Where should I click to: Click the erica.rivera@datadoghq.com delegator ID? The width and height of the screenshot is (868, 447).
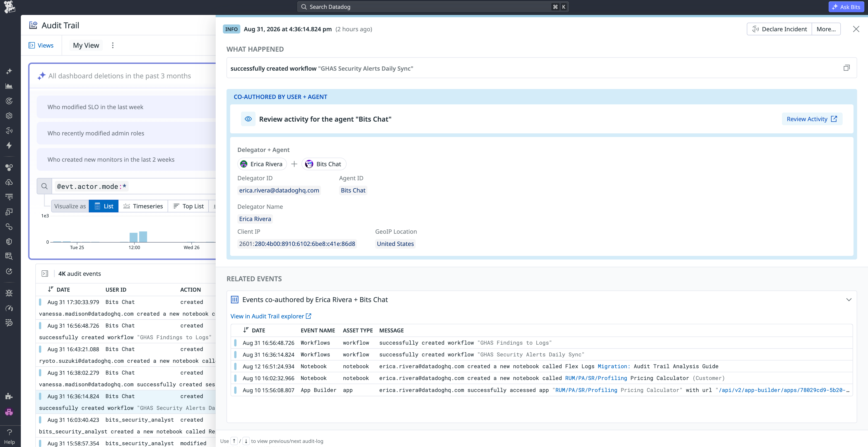279,190
